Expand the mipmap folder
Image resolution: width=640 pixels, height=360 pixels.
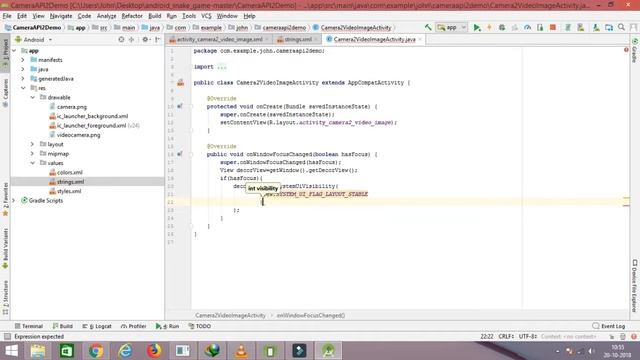[32, 153]
